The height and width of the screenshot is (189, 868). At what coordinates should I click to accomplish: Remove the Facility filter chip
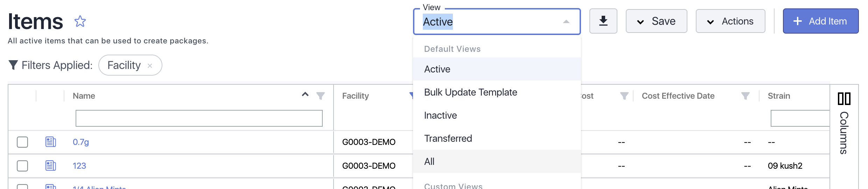pos(150,66)
